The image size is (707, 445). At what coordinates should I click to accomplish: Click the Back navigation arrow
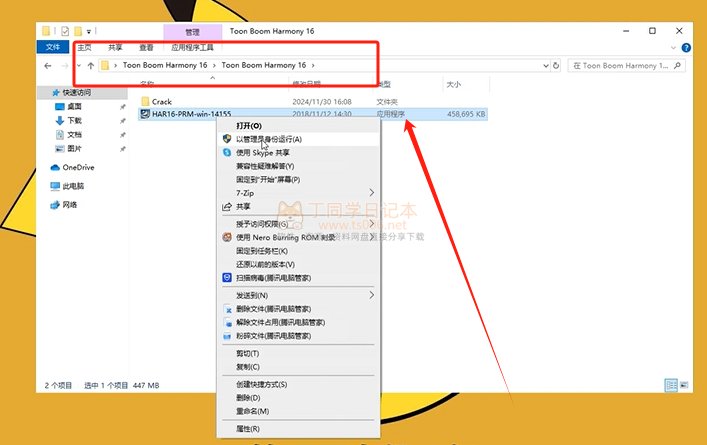48,66
